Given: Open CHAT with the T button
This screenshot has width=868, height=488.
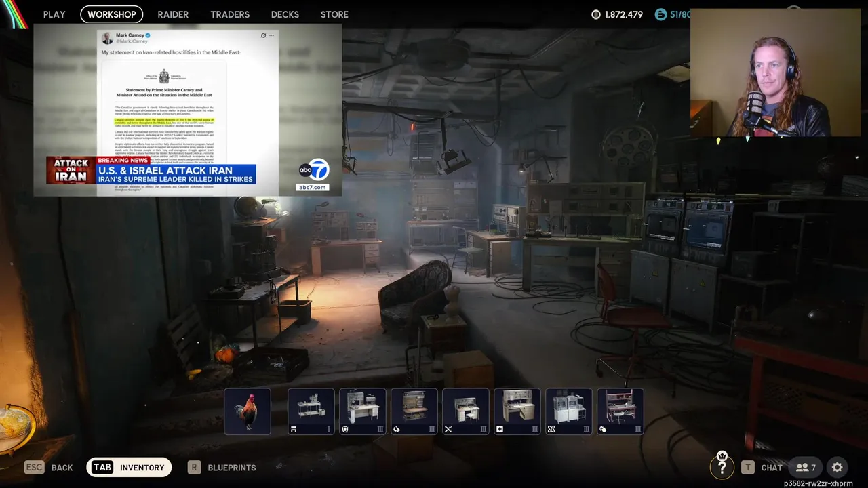Looking at the screenshot, I should (762, 468).
